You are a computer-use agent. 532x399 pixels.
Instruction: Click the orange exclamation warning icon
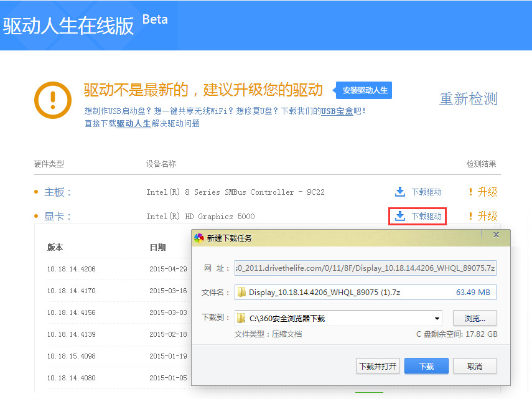click(52, 100)
